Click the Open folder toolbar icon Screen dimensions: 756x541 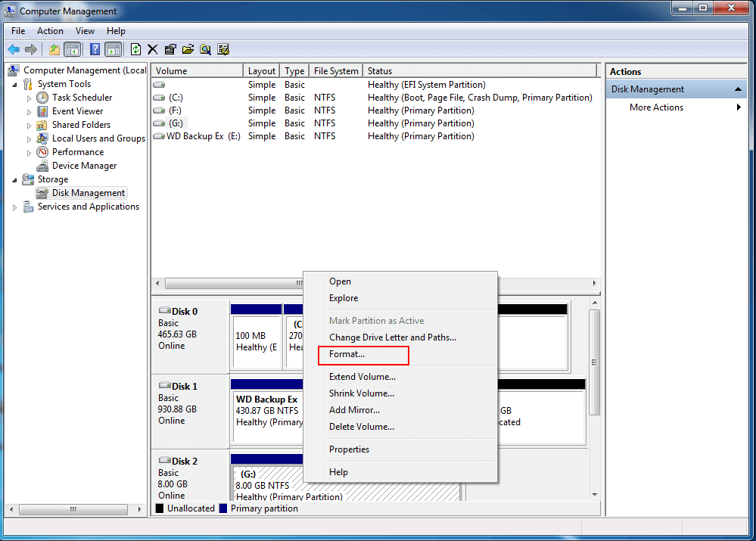(188, 49)
